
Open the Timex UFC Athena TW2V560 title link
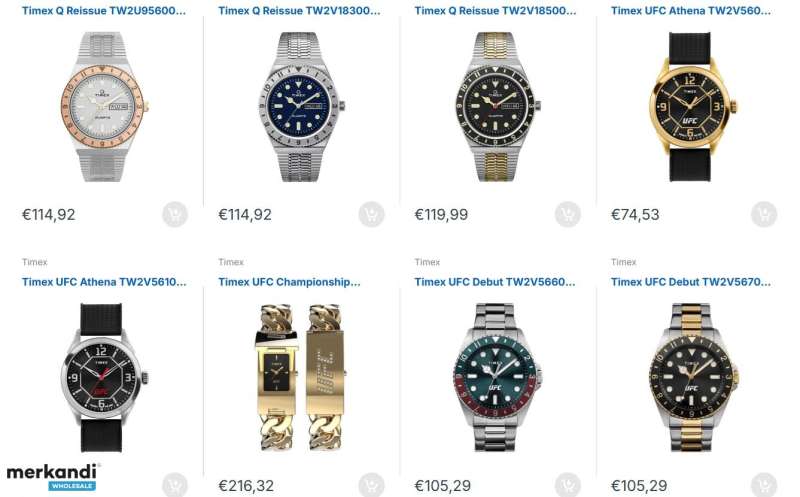click(x=691, y=11)
